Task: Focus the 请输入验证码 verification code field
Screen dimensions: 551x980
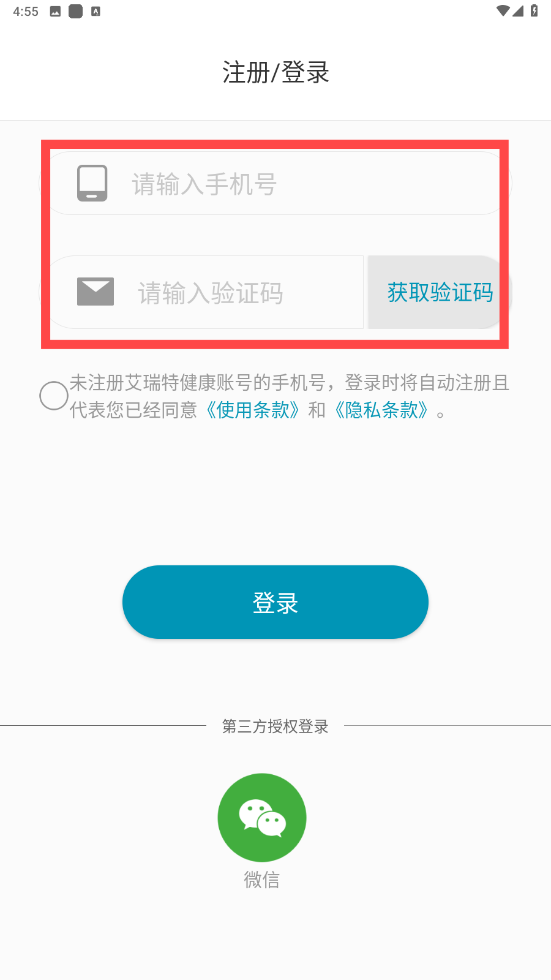Action: click(203, 292)
